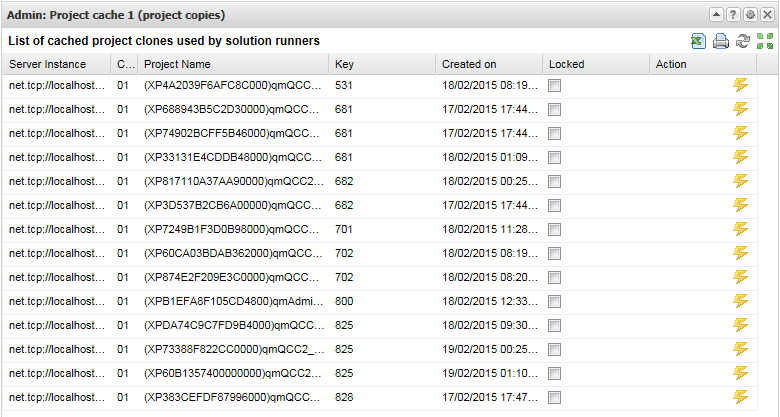
Task: Open the panel settings gear icon
Action: pos(750,15)
